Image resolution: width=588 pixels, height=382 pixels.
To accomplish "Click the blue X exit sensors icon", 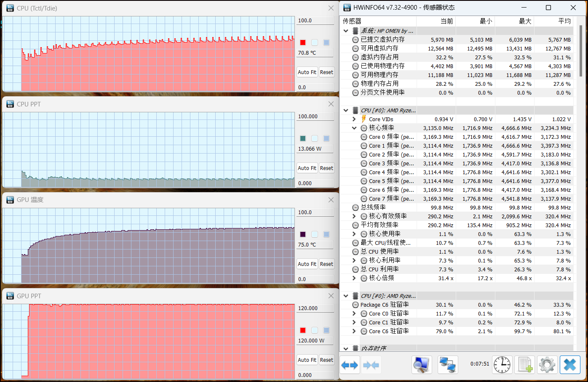I will (569, 364).
